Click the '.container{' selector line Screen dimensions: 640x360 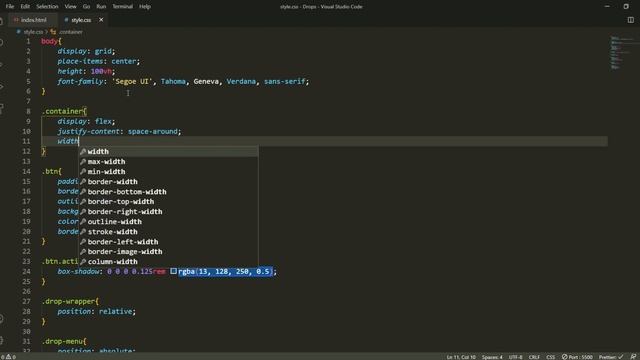coord(64,111)
